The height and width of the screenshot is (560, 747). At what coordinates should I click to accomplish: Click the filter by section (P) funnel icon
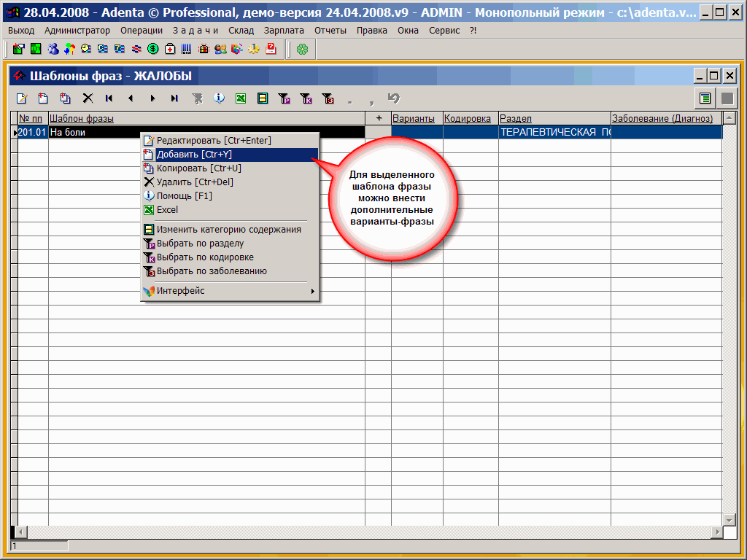point(285,98)
